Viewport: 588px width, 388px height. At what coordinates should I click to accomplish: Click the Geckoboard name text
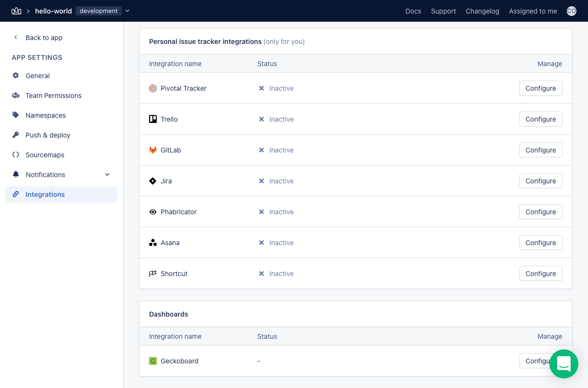point(179,361)
